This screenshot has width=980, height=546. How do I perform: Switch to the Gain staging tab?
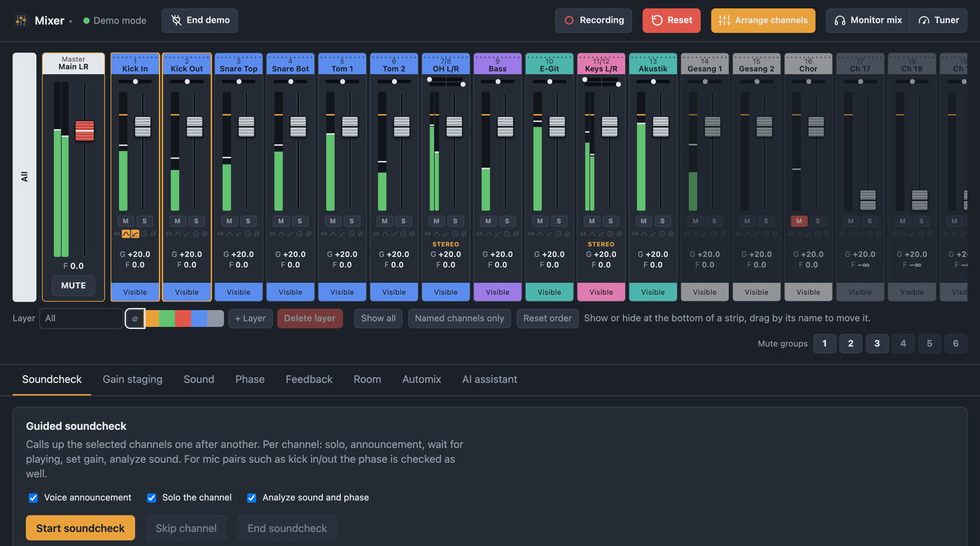(x=132, y=379)
